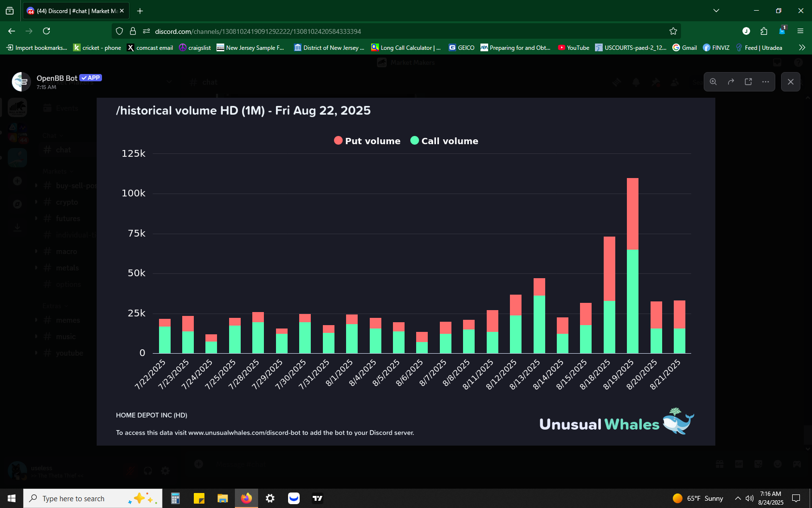
Task: Click the OpenBB Bot avatar
Action: coord(21,82)
